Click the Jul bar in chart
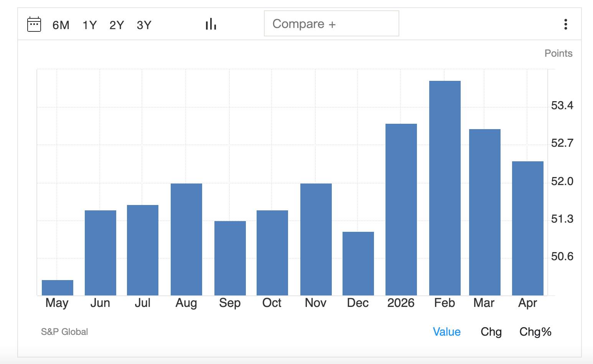 [143, 250]
